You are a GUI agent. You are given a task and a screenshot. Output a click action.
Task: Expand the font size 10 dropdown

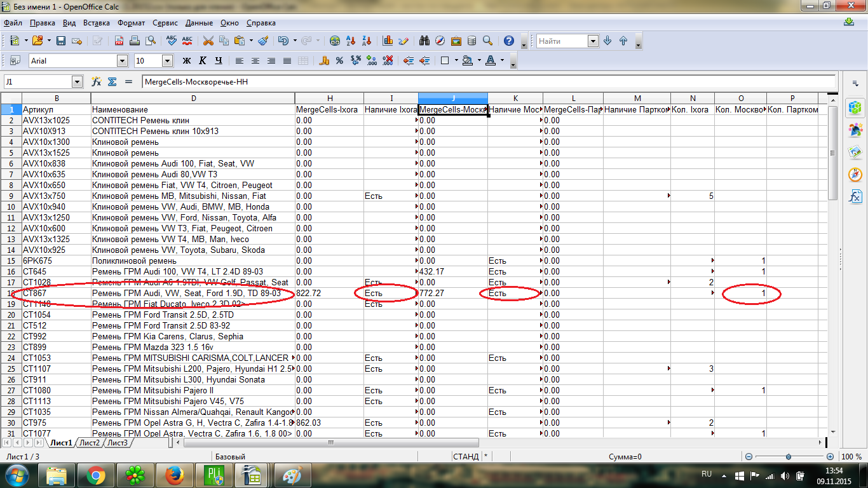(x=168, y=60)
